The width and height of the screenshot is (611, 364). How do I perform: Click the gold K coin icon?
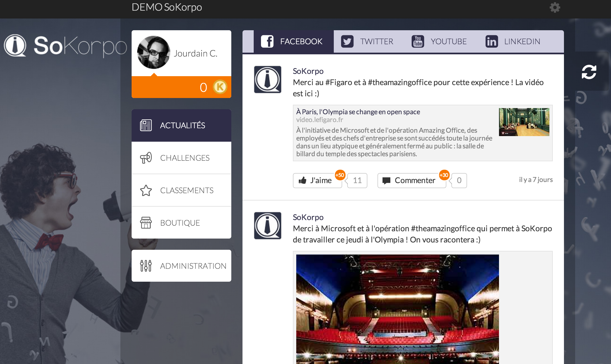(x=220, y=87)
